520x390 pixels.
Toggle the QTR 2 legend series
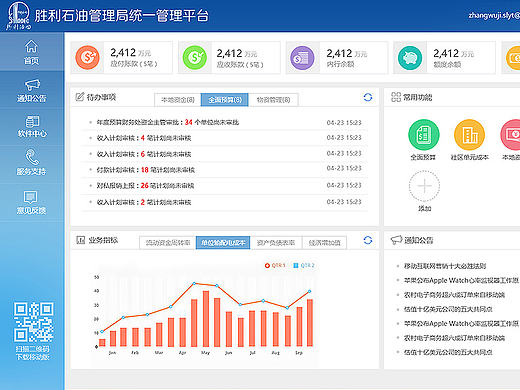[x=304, y=265]
